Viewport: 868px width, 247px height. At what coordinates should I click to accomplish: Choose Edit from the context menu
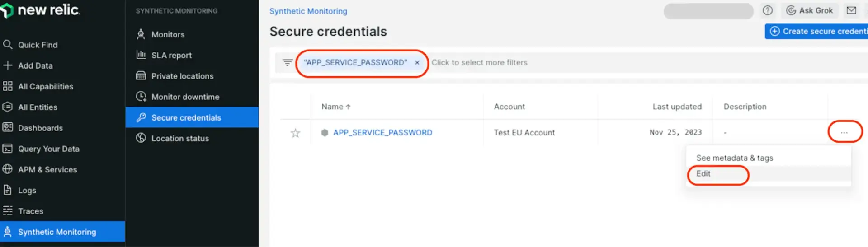click(703, 174)
